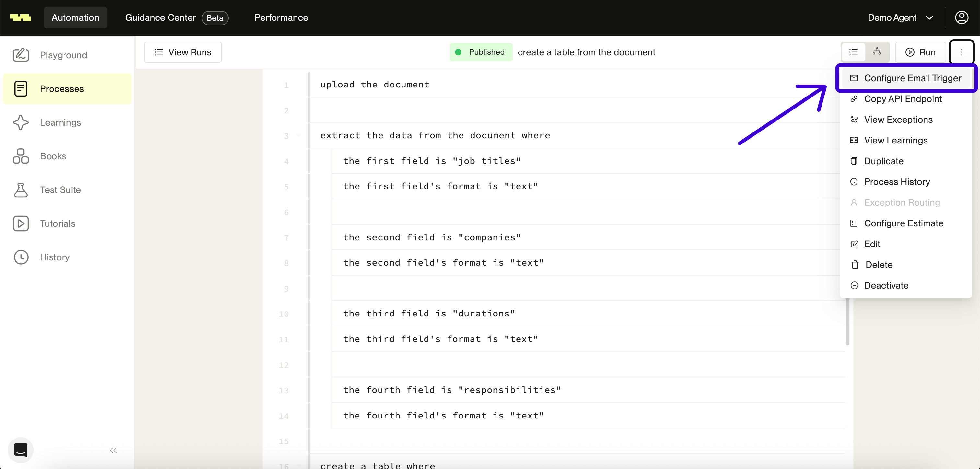
Task: Open the chat support widget icon
Action: (20, 450)
